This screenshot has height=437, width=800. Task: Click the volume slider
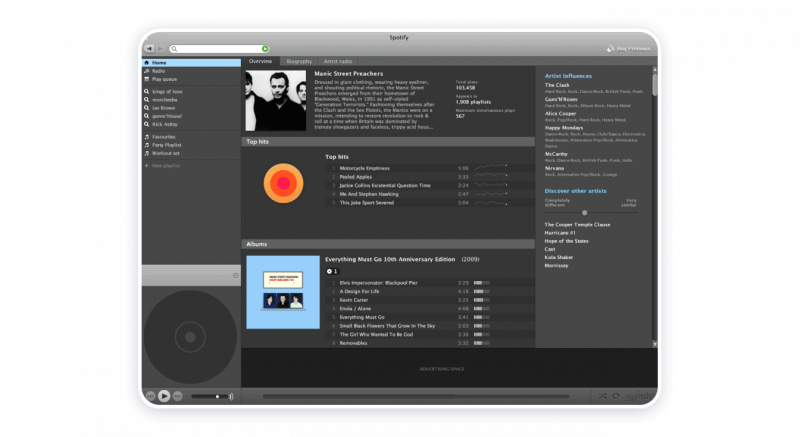click(209, 396)
